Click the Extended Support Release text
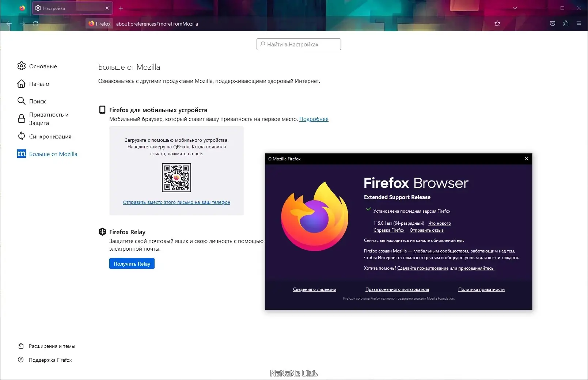588x380 pixels. pyautogui.click(x=397, y=197)
